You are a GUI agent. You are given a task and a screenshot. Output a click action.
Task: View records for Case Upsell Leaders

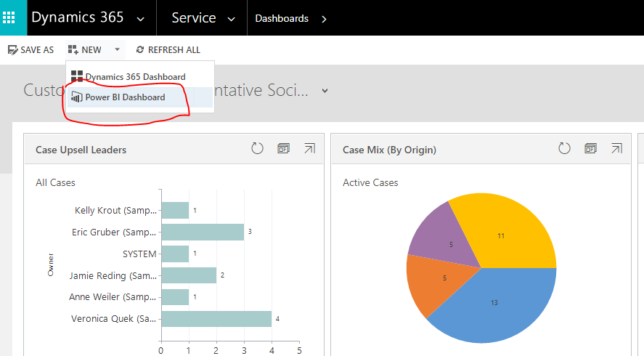point(283,148)
